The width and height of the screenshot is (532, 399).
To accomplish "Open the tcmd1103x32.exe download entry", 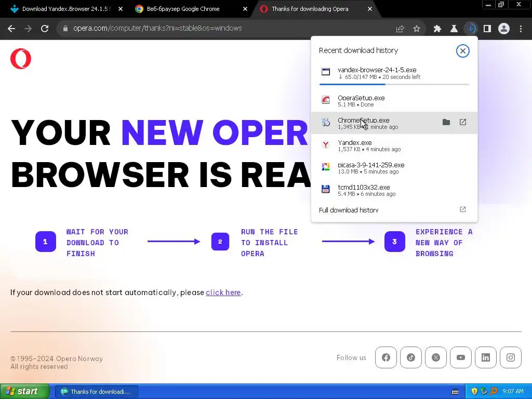I will (394, 190).
